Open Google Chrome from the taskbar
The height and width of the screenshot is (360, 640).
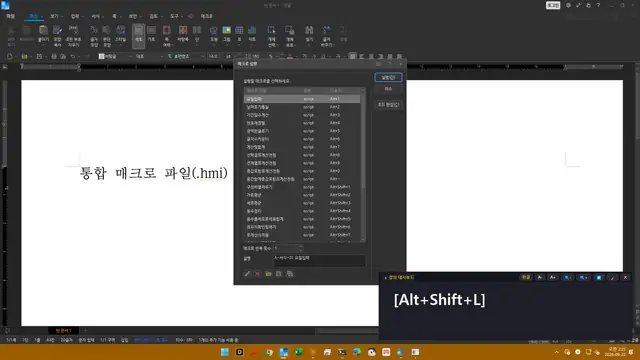click(x=269, y=352)
